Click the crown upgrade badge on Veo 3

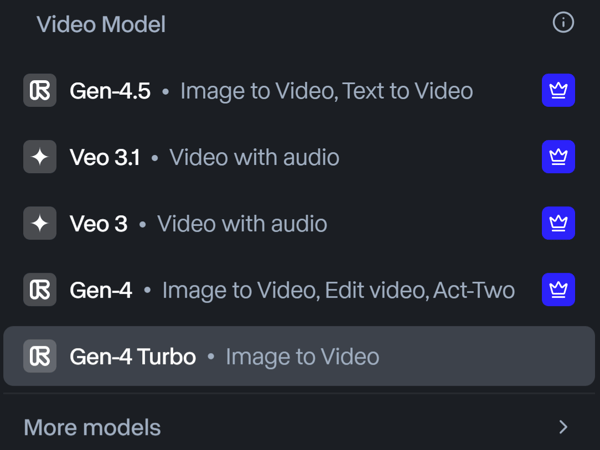[x=558, y=223]
